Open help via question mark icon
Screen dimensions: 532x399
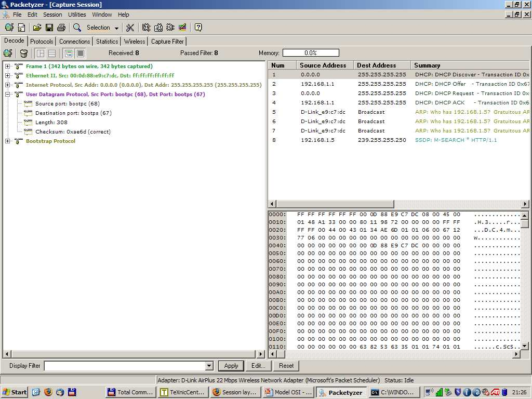click(x=198, y=28)
